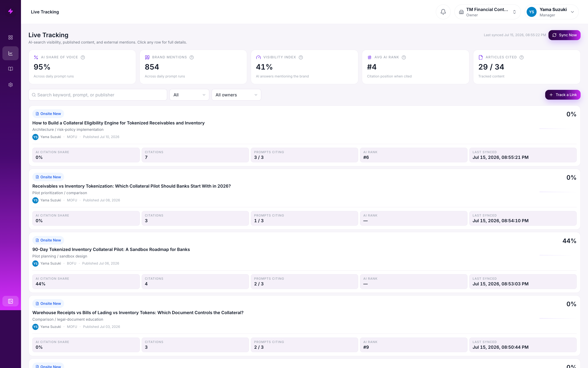Show help for AI Share of Voice
This screenshot has width=588, height=368.
pos(83,57)
